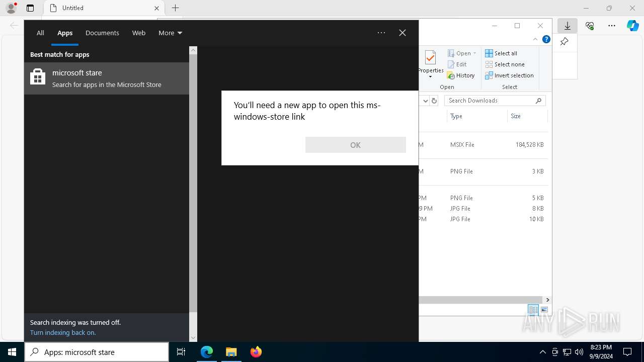Open Browser essentials heart icon
The image size is (644, 362).
click(590, 26)
